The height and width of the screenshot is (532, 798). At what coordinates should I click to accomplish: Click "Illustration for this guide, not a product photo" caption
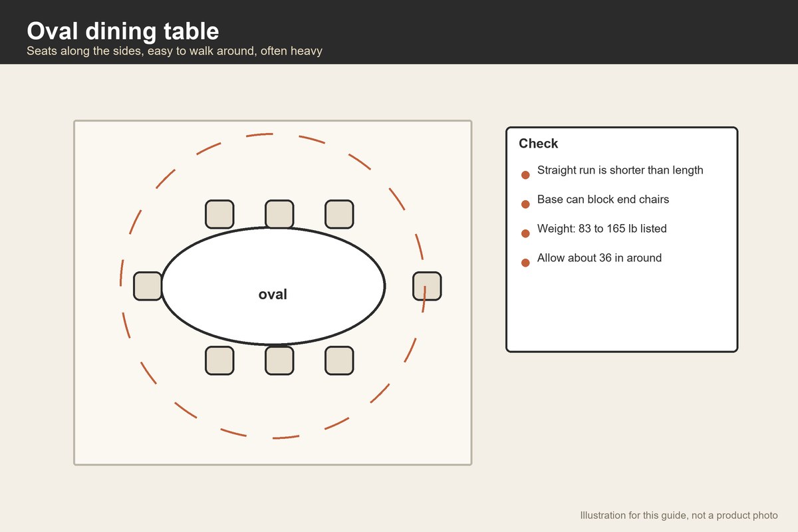click(679, 515)
